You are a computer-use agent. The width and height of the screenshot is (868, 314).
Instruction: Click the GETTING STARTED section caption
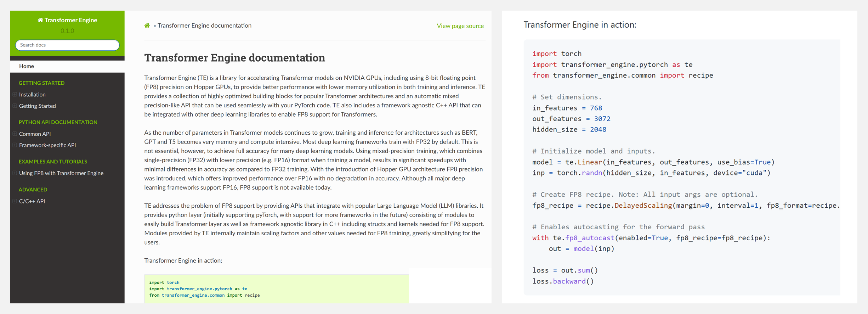(41, 83)
